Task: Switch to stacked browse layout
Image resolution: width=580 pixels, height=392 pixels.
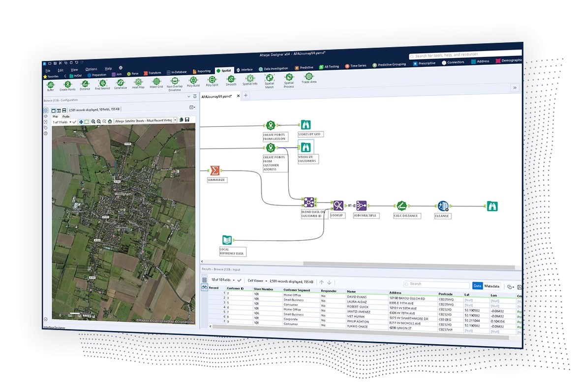Action: (x=64, y=110)
